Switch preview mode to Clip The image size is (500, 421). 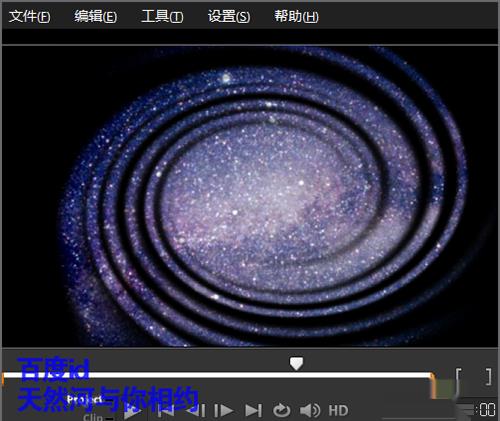tap(93, 417)
